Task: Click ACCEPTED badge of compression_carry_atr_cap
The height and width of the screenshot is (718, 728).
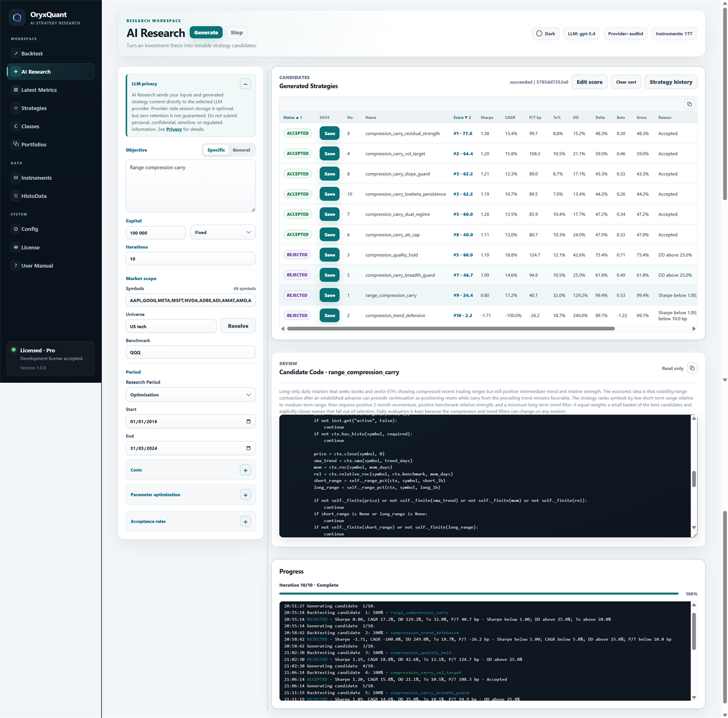Action: click(297, 235)
